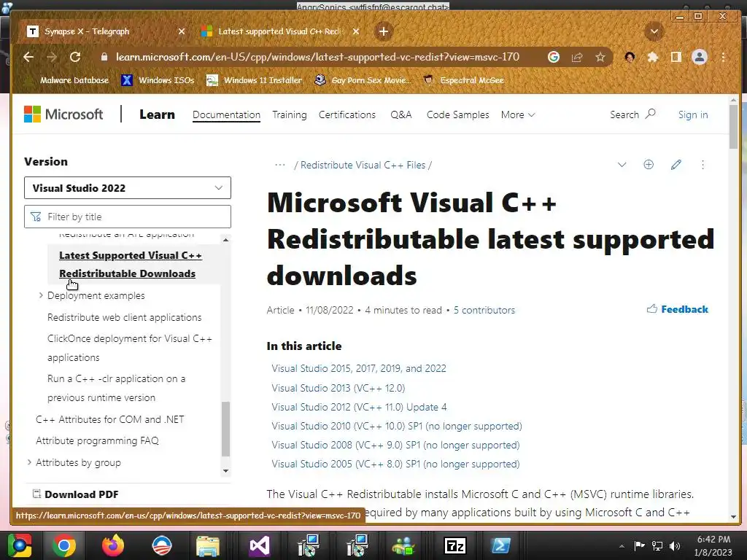
Task: Open the tab search dropdown arrow
Action: [654, 31]
